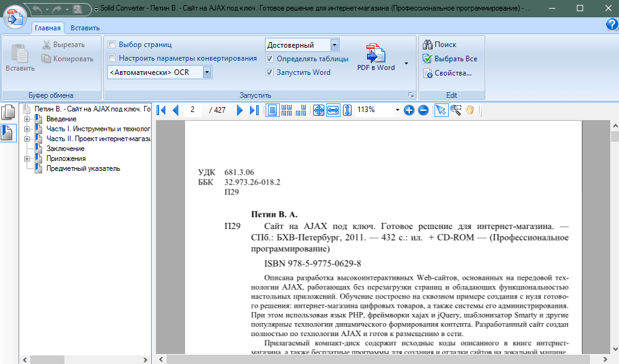Click the Свойства button

pos(448,73)
